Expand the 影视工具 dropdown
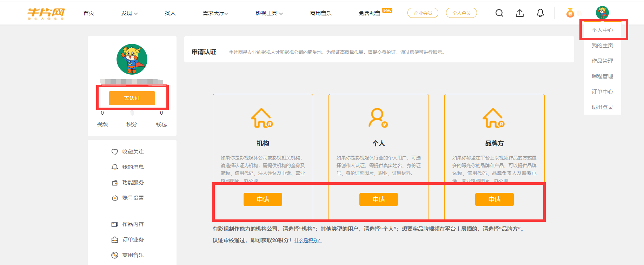The width and height of the screenshot is (644, 265). 269,13
